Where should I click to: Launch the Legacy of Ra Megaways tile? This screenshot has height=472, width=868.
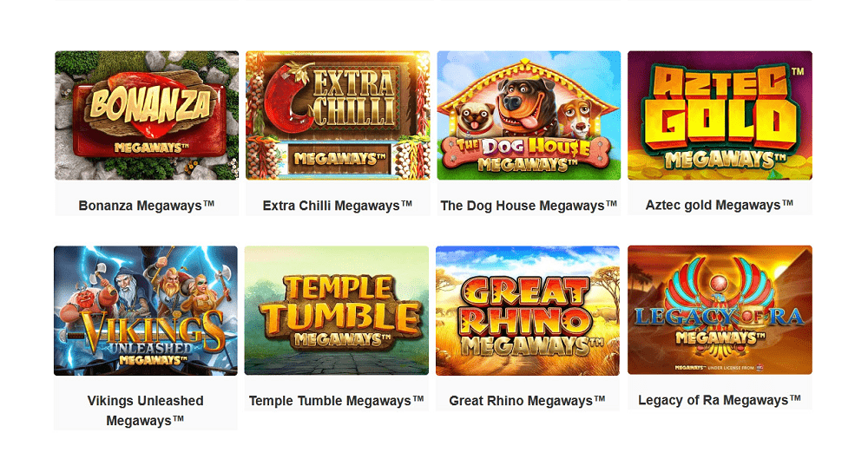(720, 310)
